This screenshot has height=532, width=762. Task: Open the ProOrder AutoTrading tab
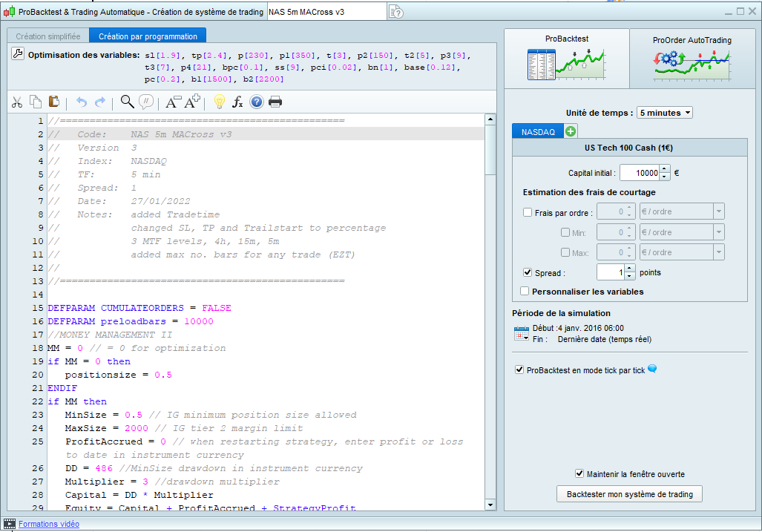pos(692,58)
